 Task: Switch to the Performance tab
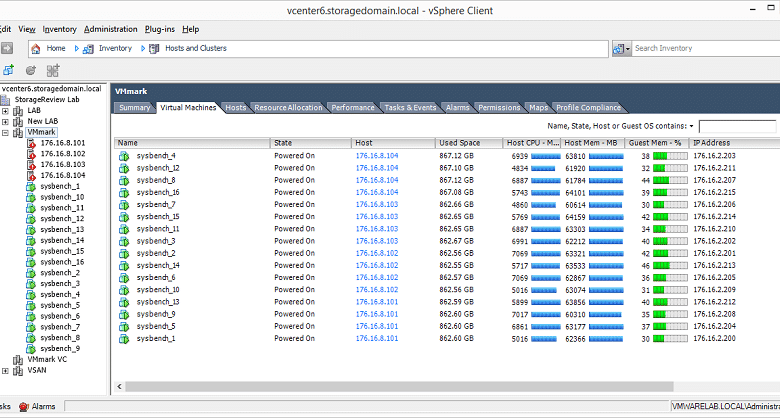tap(353, 107)
